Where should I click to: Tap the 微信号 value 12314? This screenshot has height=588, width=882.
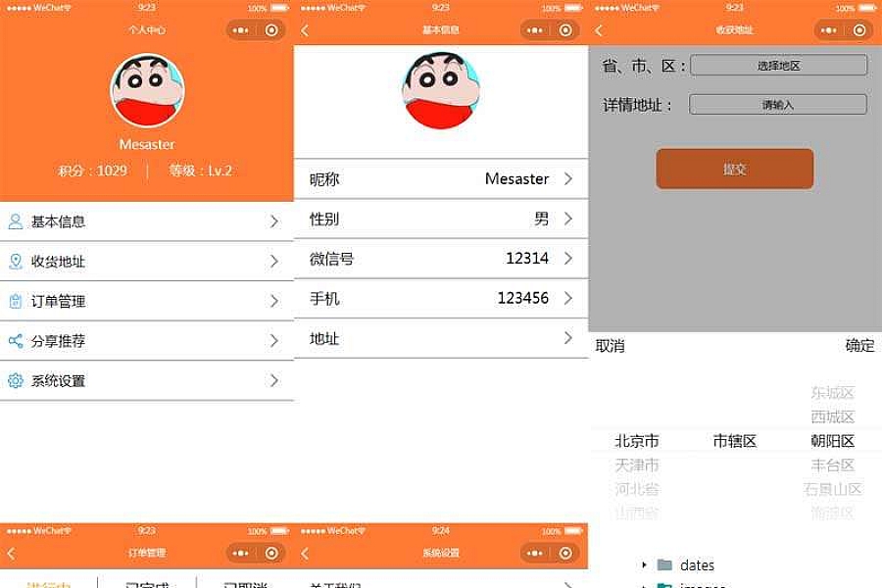[527, 259]
